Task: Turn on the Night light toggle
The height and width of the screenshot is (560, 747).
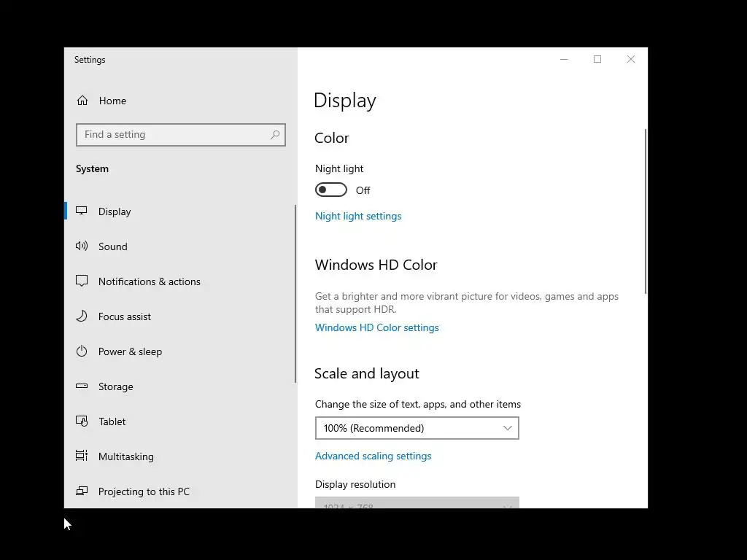Action: point(331,190)
